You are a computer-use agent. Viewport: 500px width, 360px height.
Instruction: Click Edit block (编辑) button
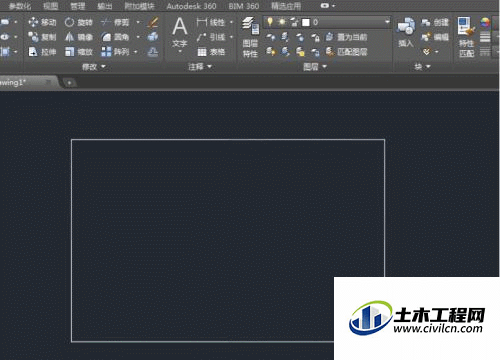[x=435, y=37]
